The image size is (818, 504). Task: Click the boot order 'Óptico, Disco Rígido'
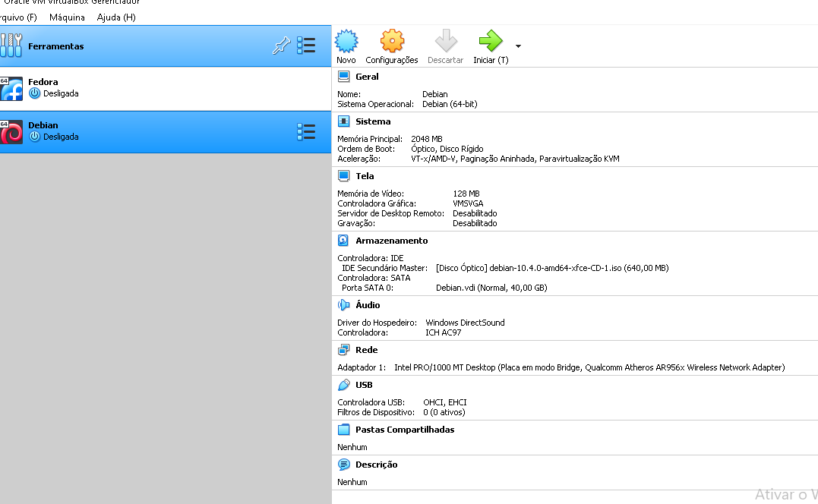click(x=447, y=149)
